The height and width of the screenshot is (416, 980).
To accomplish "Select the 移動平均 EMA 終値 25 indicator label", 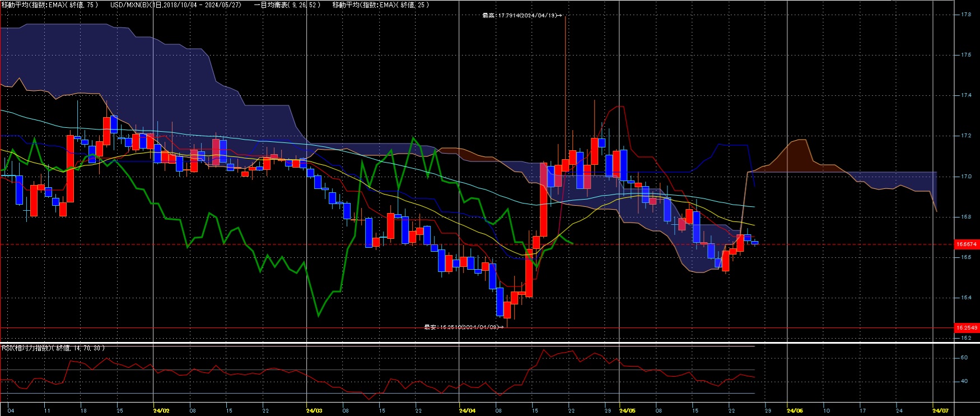I will click(x=381, y=4).
